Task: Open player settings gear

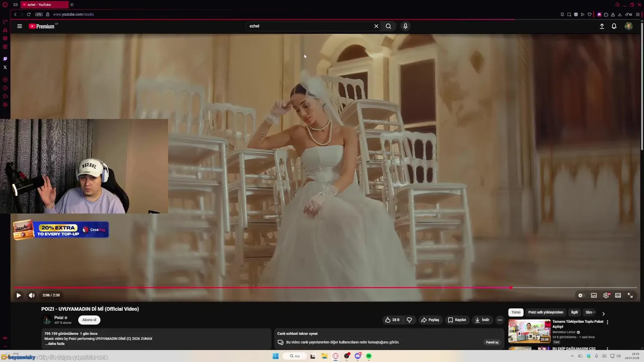Action: pyautogui.click(x=606, y=295)
